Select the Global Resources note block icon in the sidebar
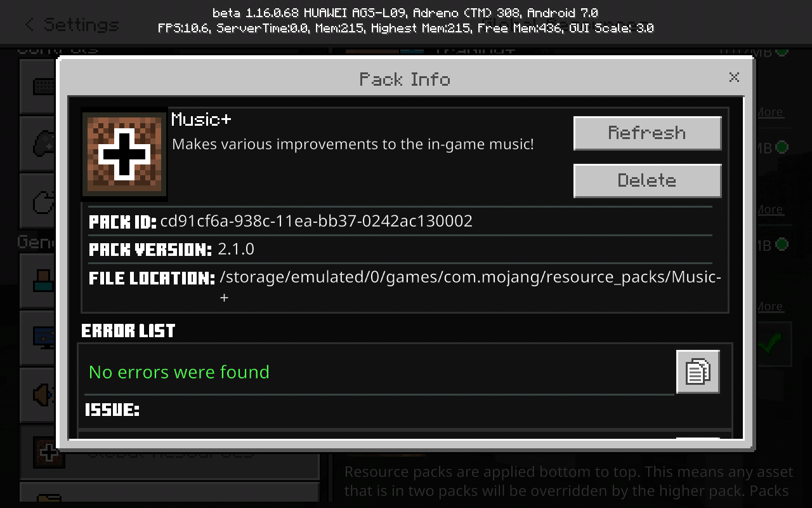This screenshot has height=508, width=812. 48,453
